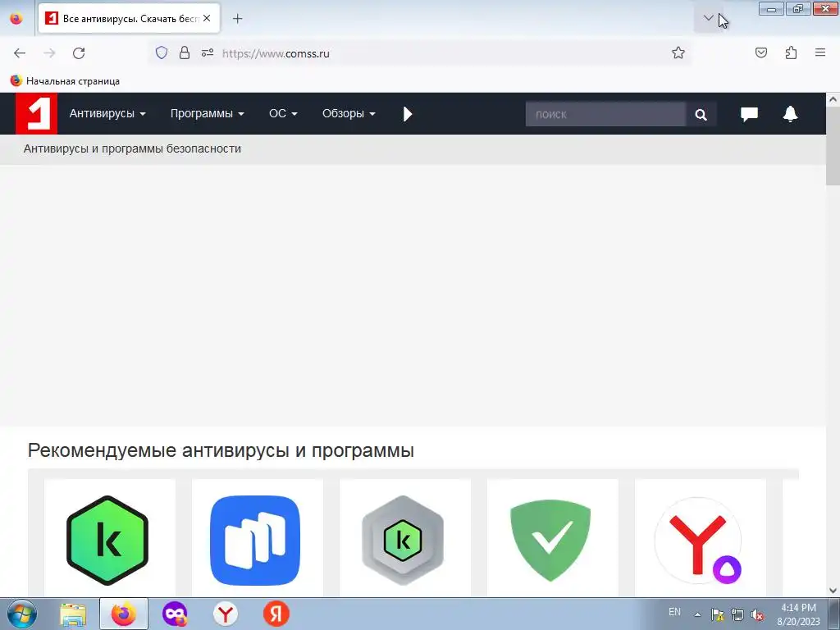
Task: Open Firefox private browsing mask taskbar icon
Action: pos(175,614)
